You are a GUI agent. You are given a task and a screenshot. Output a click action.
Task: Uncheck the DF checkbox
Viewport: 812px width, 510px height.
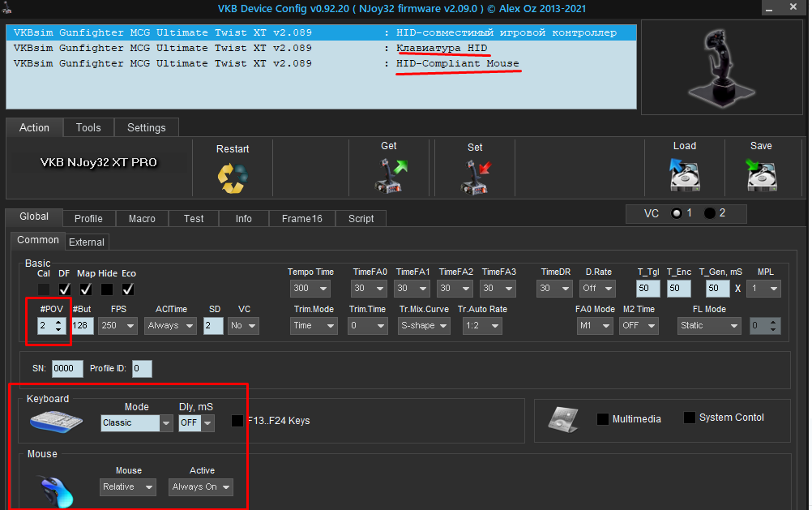coord(65,289)
